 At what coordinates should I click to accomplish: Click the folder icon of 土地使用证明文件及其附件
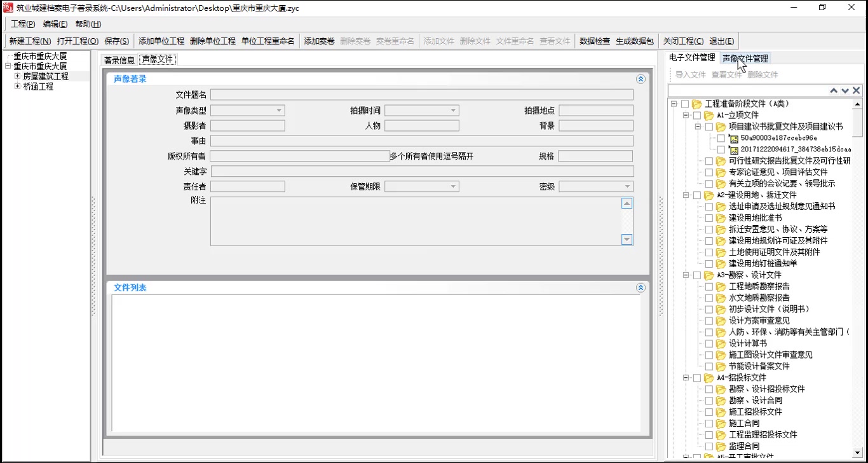pos(721,252)
